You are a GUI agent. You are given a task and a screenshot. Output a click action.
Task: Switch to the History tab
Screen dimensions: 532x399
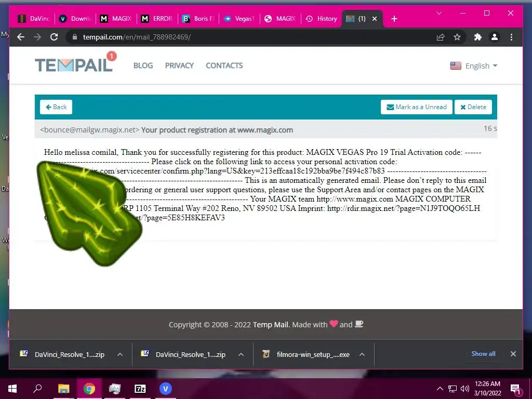pos(322,19)
